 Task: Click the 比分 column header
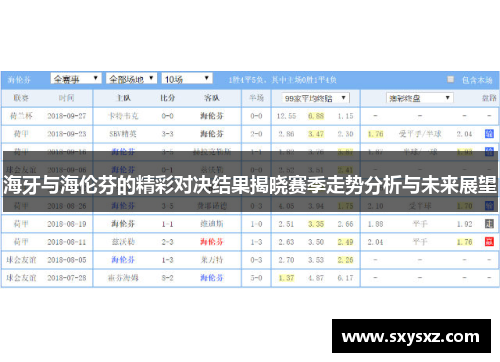coord(167,98)
